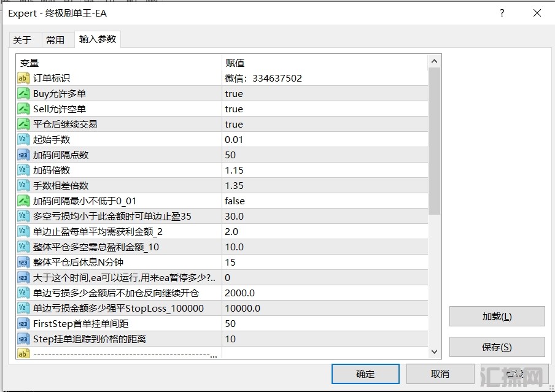The height and width of the screenshot is (392, 555).
Task: Click the integer icon beside 整体平仓后休息N分钟
Action: pyautogui.click(x=23, y=262)
